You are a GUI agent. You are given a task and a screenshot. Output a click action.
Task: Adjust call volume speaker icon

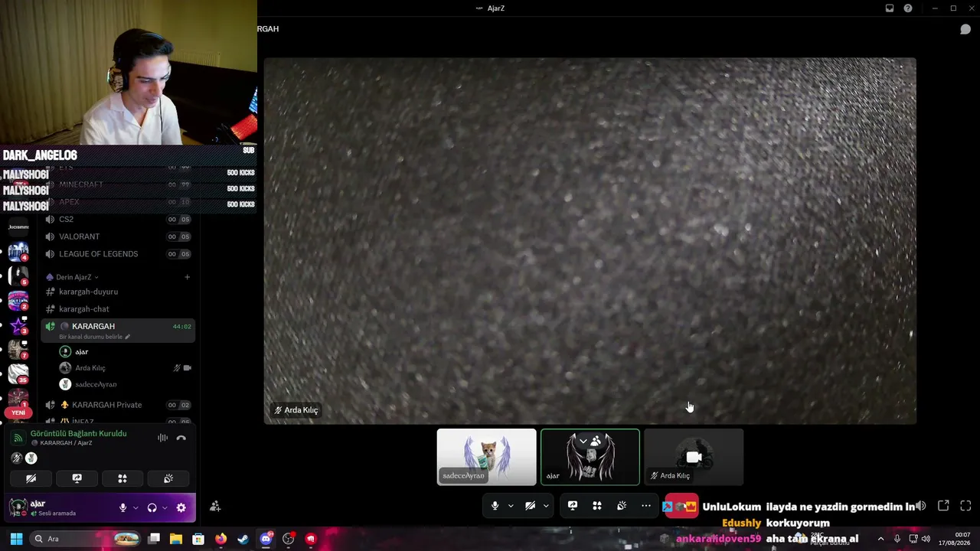921,506
